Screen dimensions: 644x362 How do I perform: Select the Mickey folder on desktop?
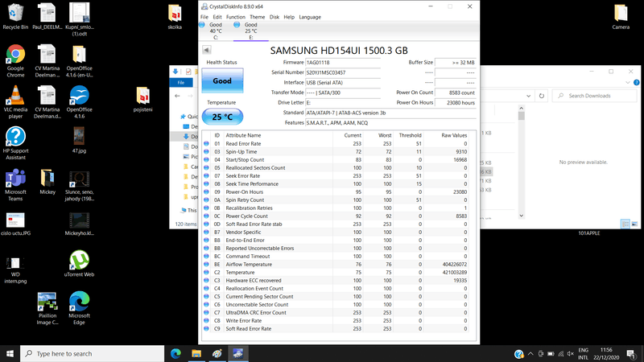click(47, 182)
